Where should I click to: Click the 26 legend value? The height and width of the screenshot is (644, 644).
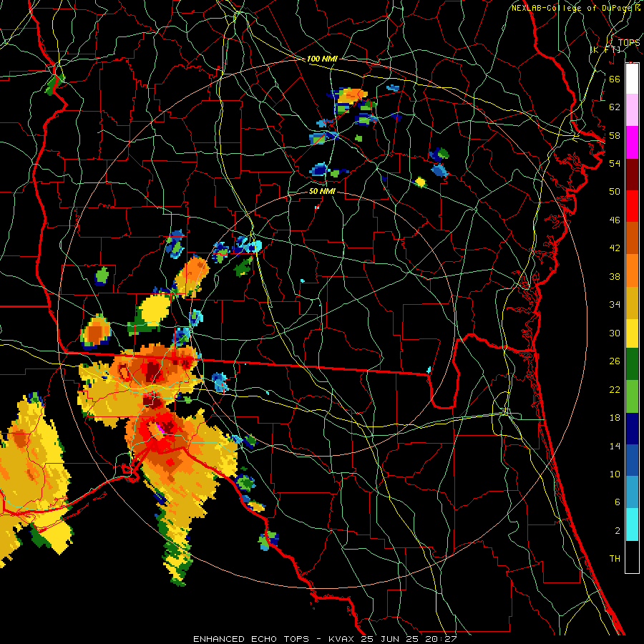pos(615,361)
